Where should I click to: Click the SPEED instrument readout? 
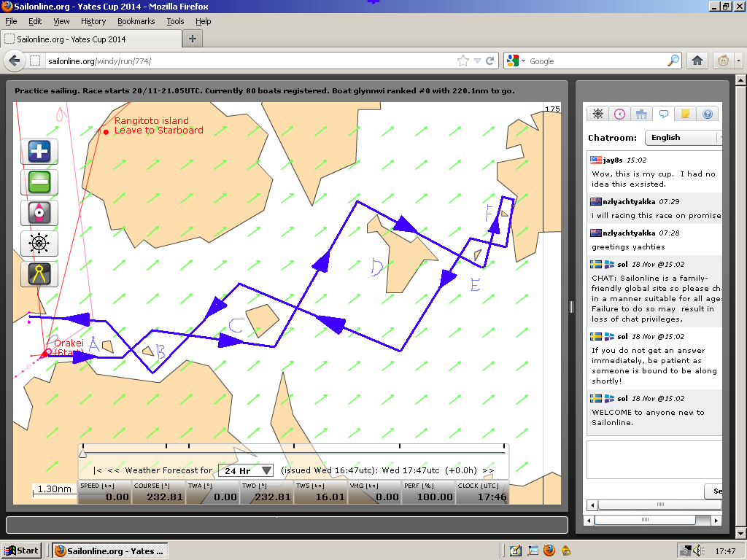tap(104, 492)
